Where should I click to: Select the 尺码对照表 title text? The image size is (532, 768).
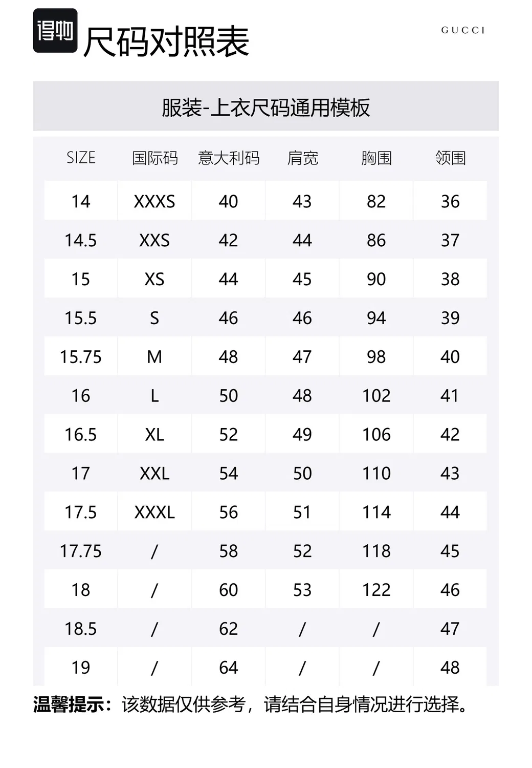coord(166,41)
